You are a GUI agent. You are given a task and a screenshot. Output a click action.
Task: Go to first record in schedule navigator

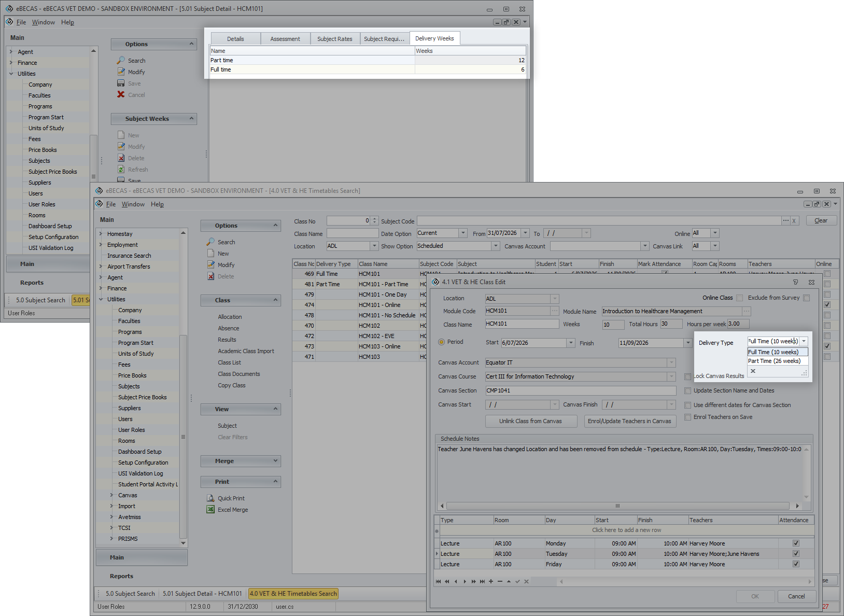439,581
